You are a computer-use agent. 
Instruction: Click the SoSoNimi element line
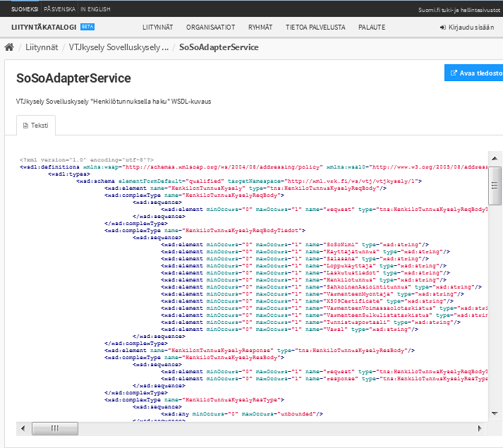coord(295,245)
